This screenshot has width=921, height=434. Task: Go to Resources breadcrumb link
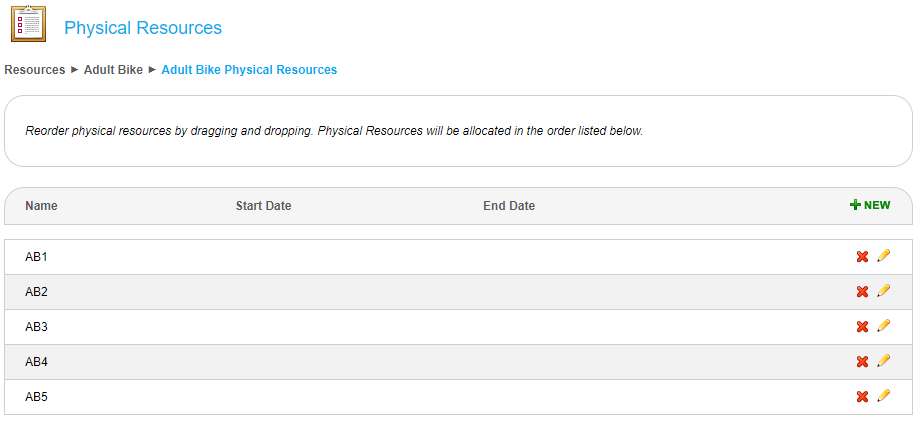[x=35, y=70]
